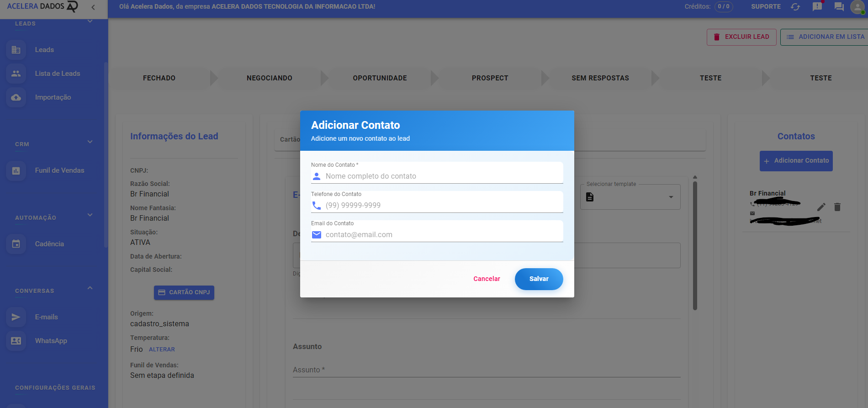Focus the Assunto input field

pyautogui.click(x=487, y=370)
